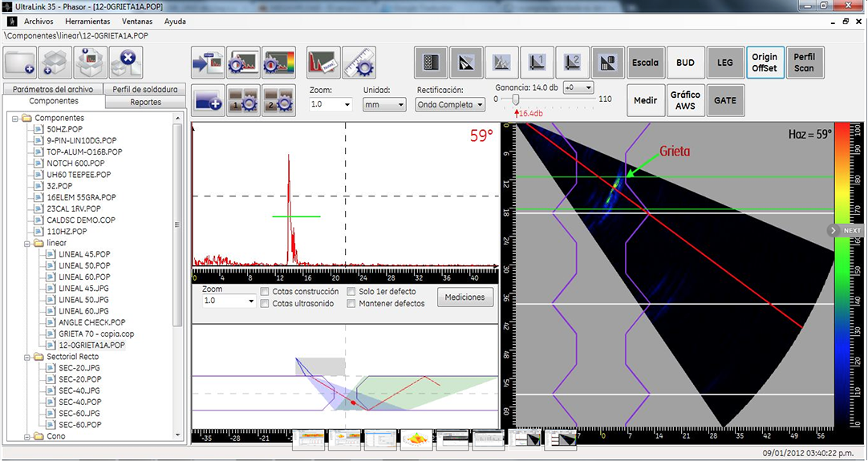Check Solo 1er defecto option
Screen dimensions: 868x461
351,292
